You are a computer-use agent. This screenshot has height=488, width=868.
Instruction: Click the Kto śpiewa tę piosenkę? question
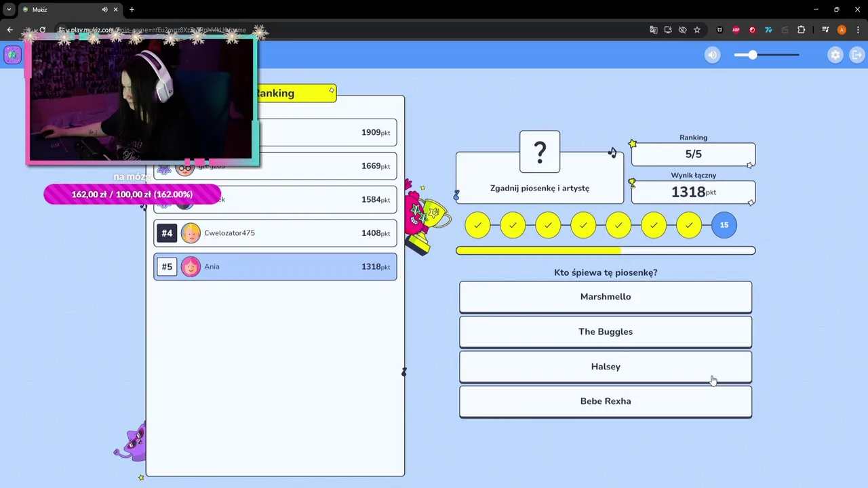pos(606,272)
